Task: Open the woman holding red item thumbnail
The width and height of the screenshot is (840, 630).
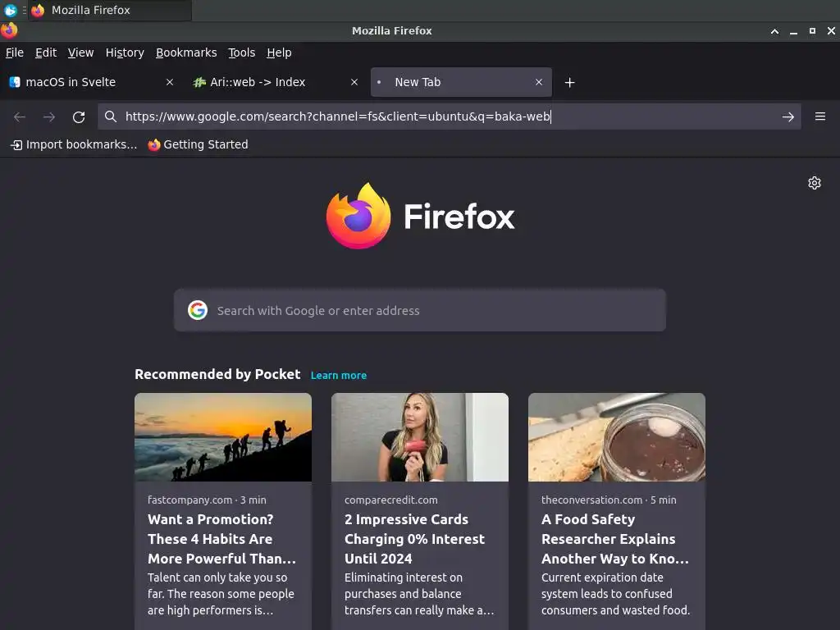Action: (420, 437)
